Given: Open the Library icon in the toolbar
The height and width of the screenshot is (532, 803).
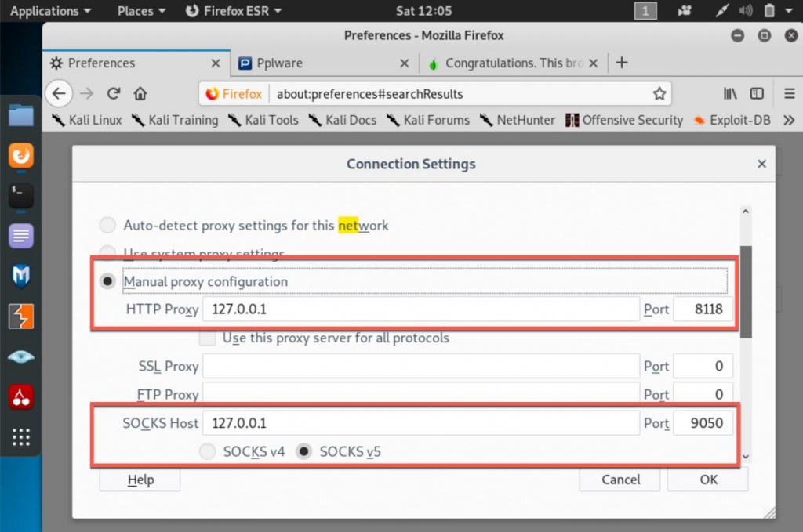Looking at the screenshot, I should [x=730, y=94].
